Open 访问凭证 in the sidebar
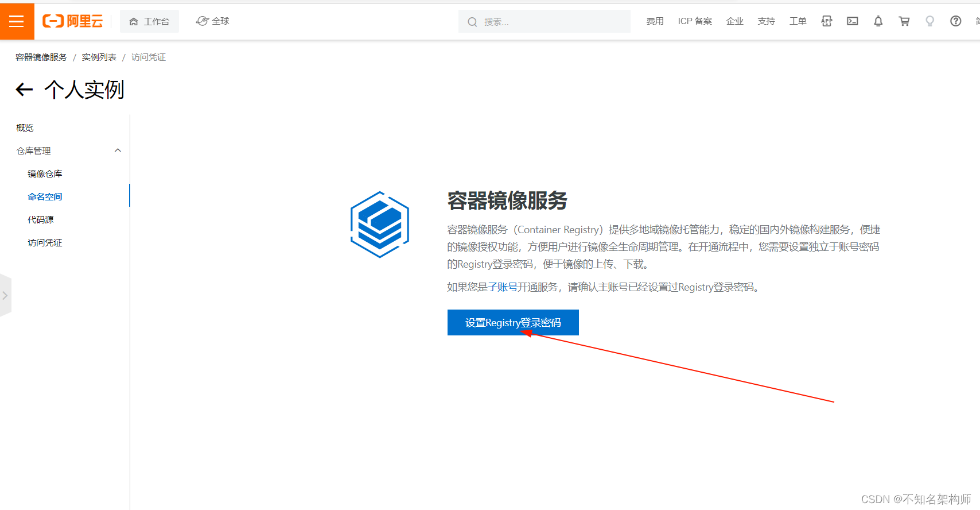The image size is (980, 510). [x=45, y=242]
